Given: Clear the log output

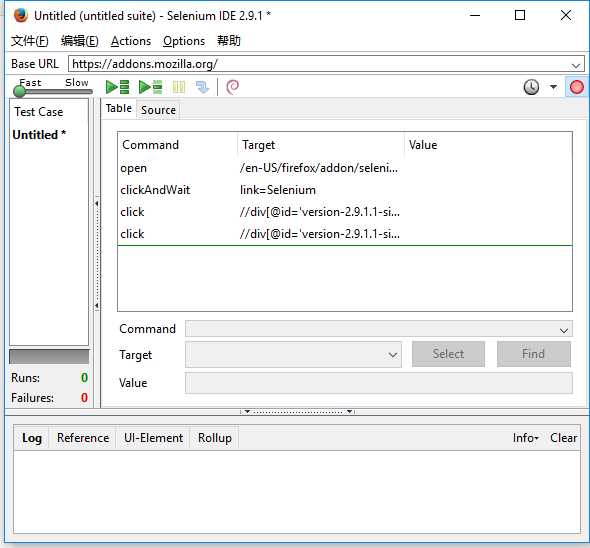Looking at the screenshot, I should [563, 438].
